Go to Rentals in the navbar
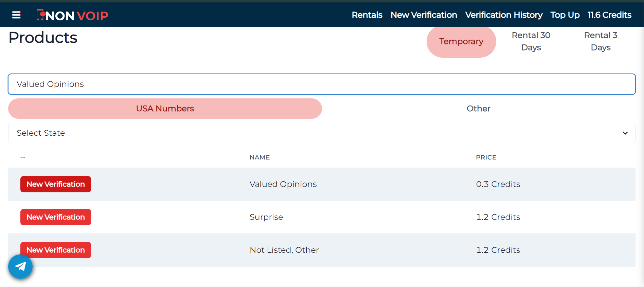 click(x=367, y=15)
